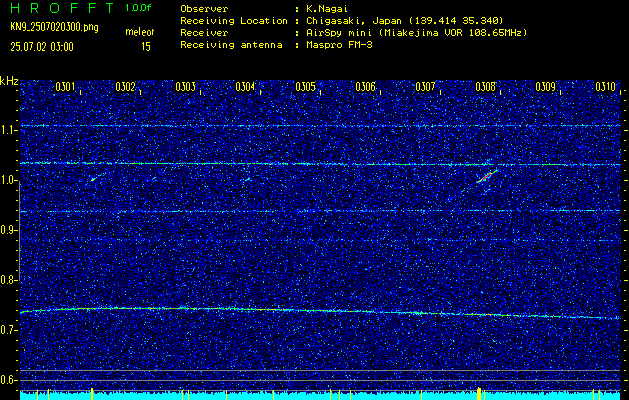Screen dimensions: 629x400
Task: Click version label 1.00f
Action: click(138, 8)
